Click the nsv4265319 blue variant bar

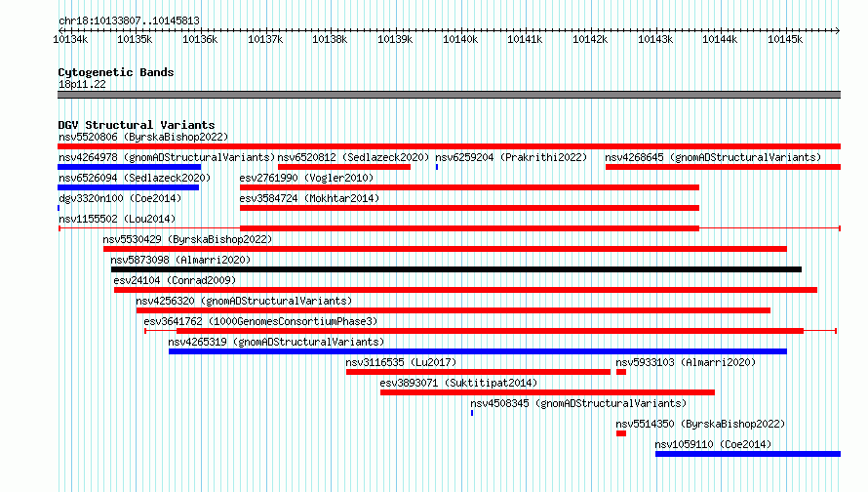pyautogui.click(x=478, y=351)
